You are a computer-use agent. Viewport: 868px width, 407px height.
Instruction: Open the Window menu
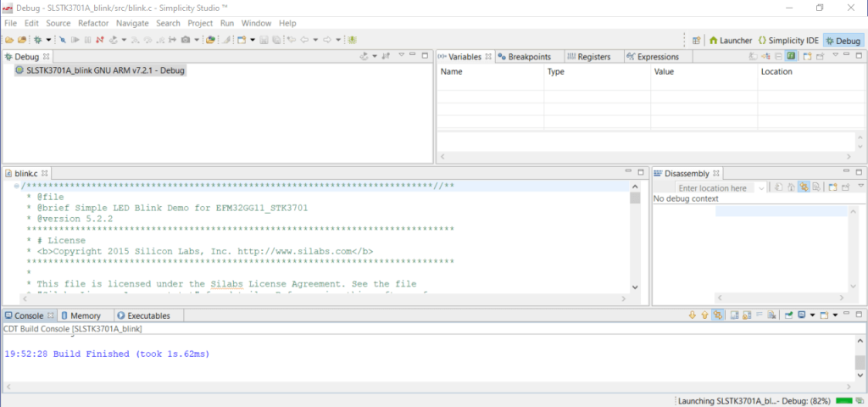pos(256,23)
